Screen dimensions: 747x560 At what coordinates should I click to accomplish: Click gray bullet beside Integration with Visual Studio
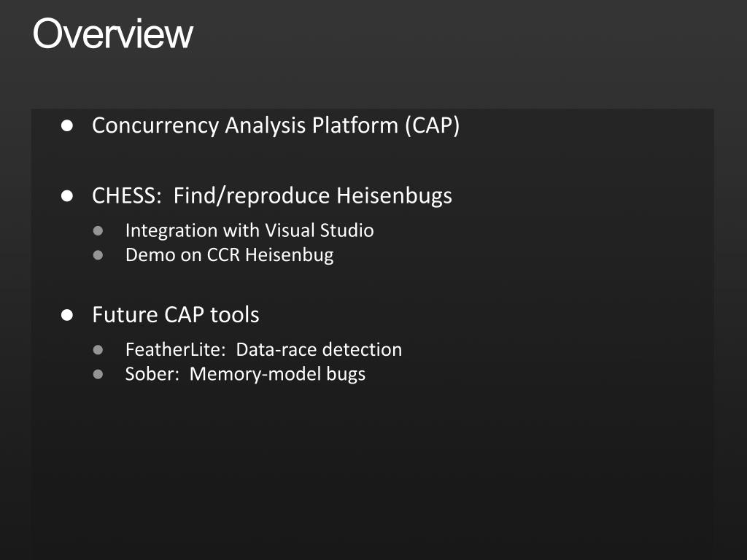(98, 231)
